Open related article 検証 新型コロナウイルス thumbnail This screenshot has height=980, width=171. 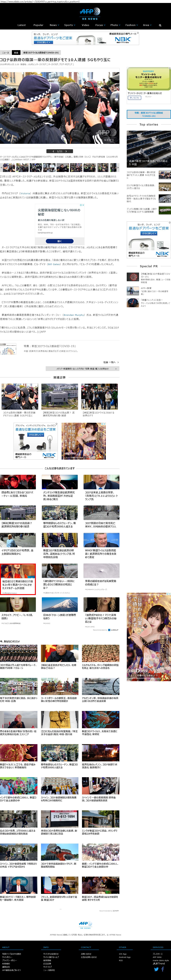click(100, 396)
